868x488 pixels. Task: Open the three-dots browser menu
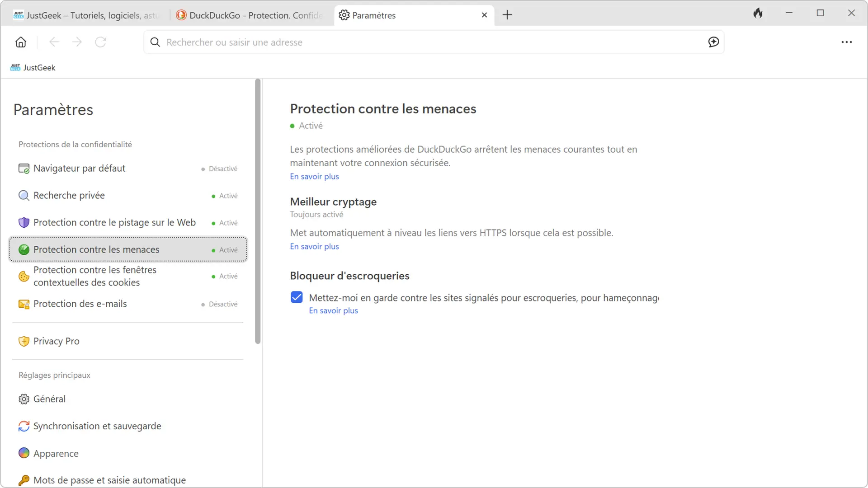pos(846,42)
